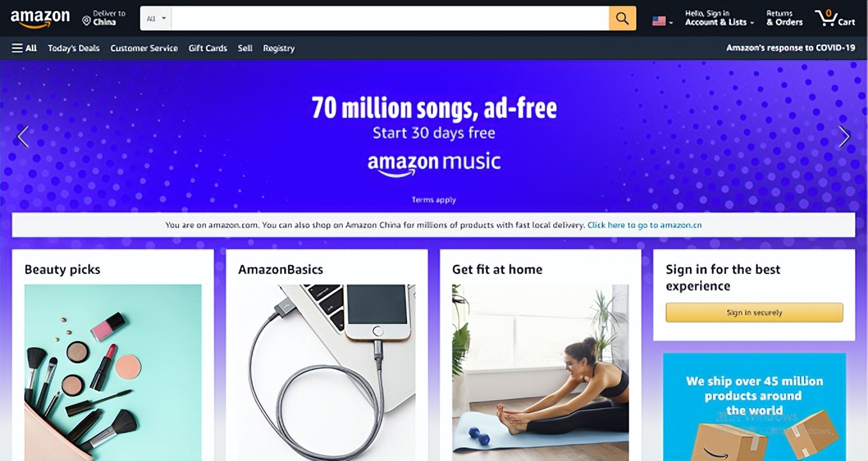Click the US flag language icon
Image resolution: width=868 pixels, height=461 pixels.
(659, 21)
